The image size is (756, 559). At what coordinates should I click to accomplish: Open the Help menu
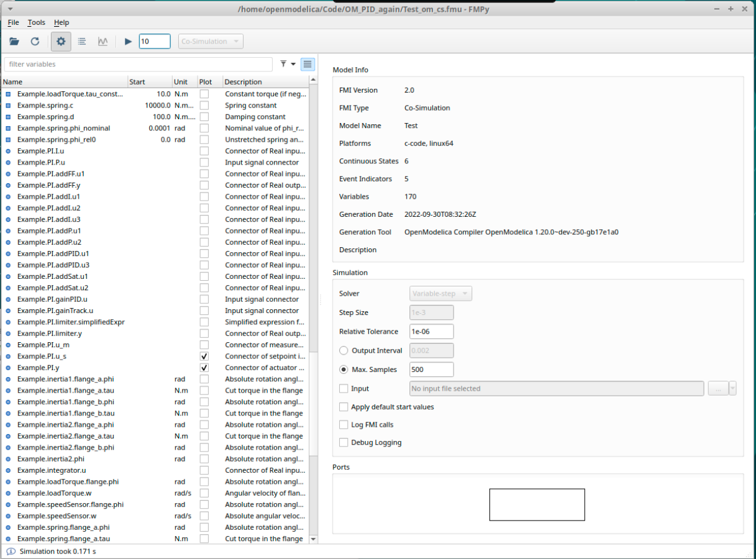61,22
